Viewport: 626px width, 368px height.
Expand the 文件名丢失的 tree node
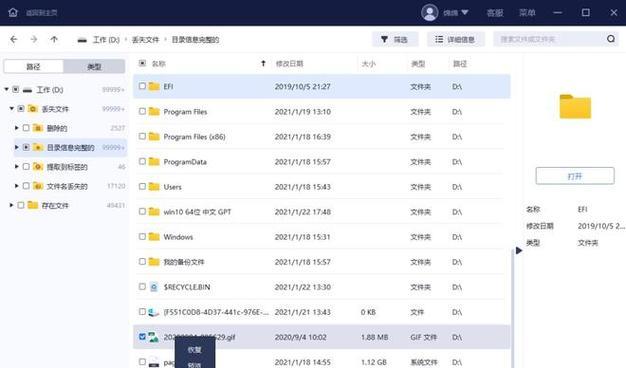click(16, 186)
